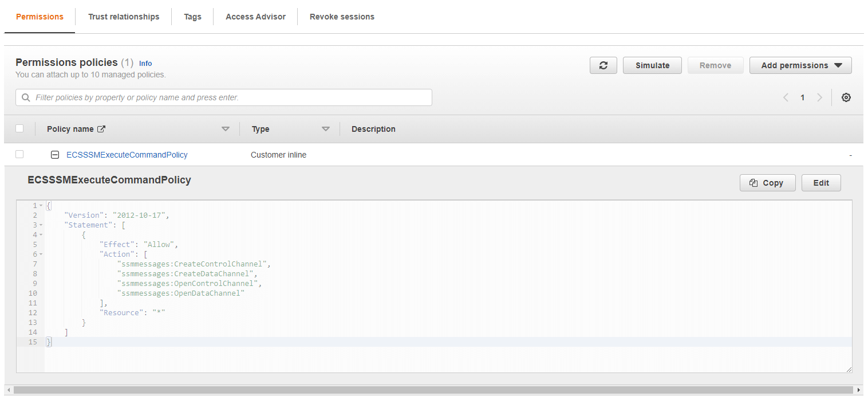868x400 pixels.
Task: Click the Simulate button
Action: [x=652, y=65]
